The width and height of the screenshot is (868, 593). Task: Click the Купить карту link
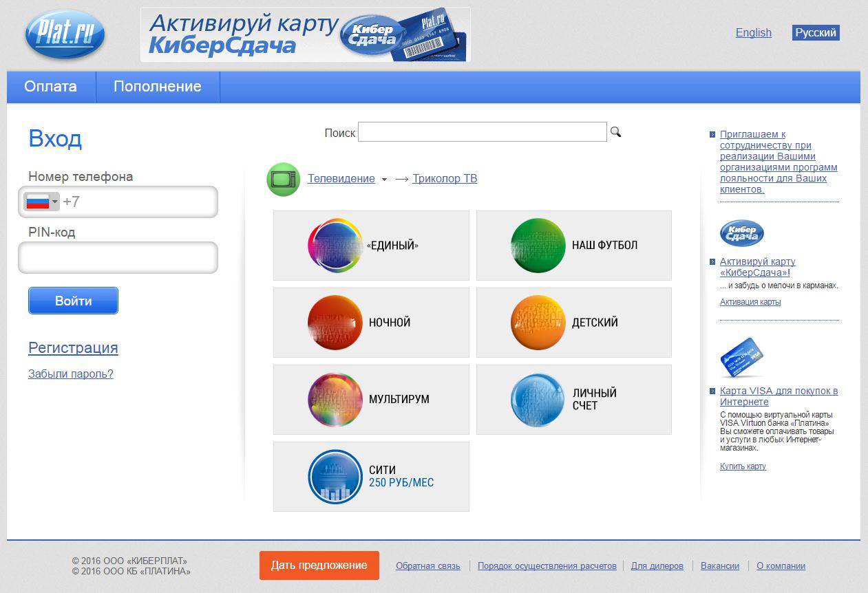point(743,466)
